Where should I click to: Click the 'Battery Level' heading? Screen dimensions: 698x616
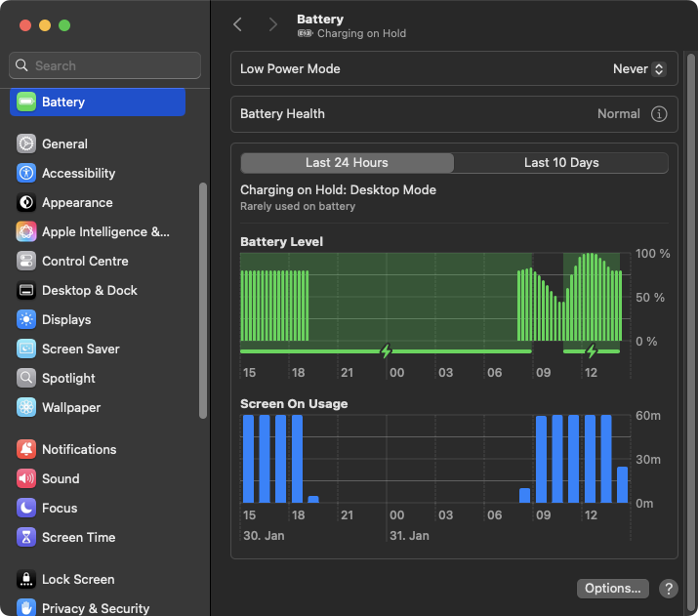[281, 242]
